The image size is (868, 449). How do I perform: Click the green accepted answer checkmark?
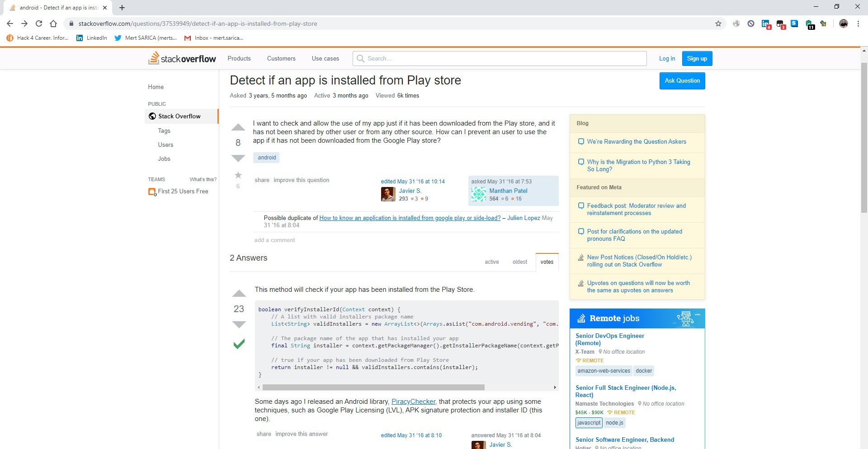coord(239,344)
